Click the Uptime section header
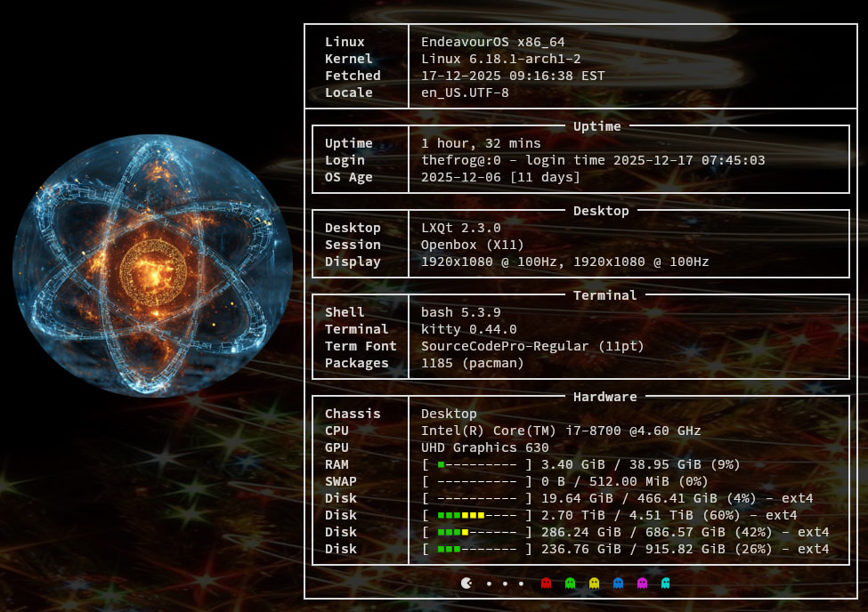Image resolution: width=868 pixels, height=612 pixels. point(596,126)
